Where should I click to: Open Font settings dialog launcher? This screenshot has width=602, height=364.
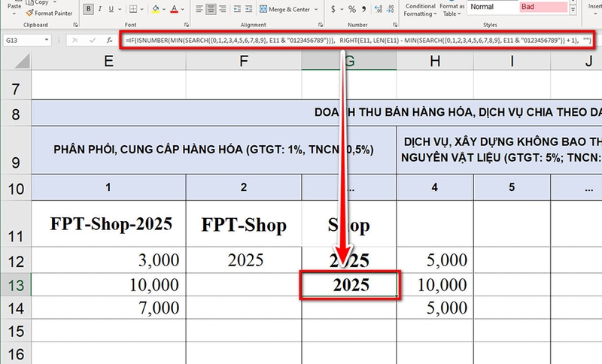tap(186, 25)
